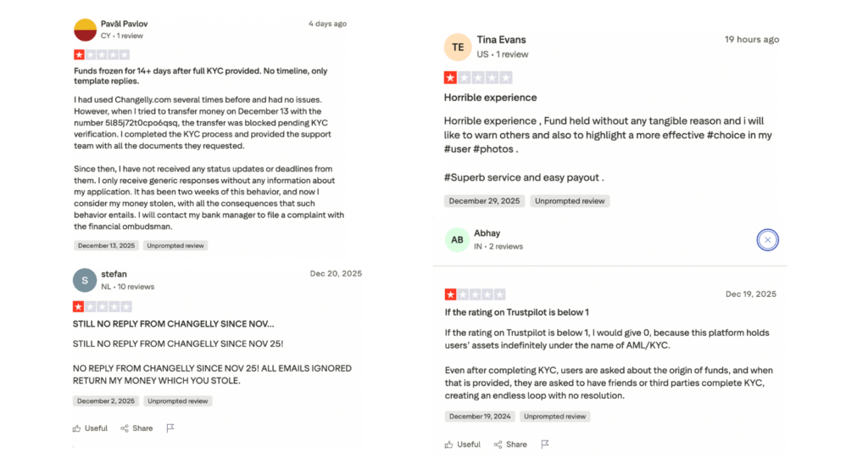Click Abhay's AB avatar
Image resolution: width=868 pixels, height=459 pixels.
457,240
